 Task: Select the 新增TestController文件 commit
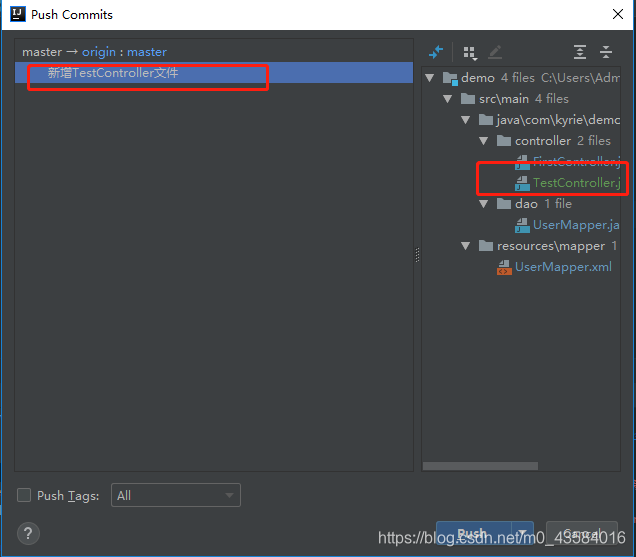tap(214, 73)
